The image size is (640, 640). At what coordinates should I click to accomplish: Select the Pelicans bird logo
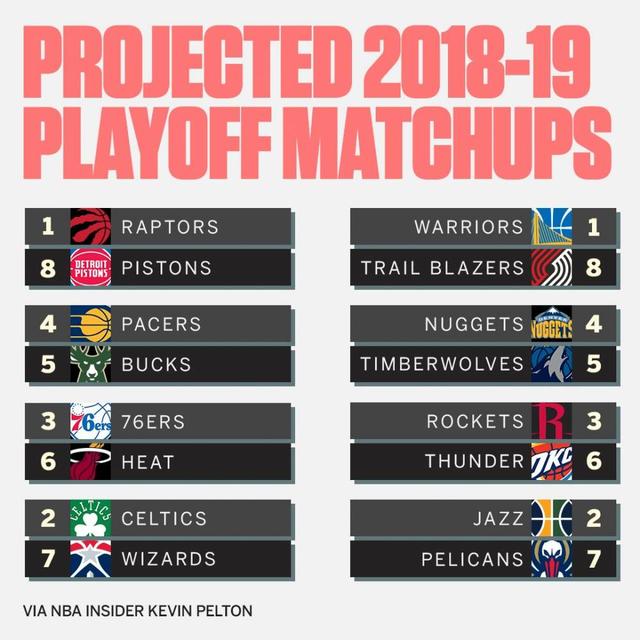(x=551, y=559)
